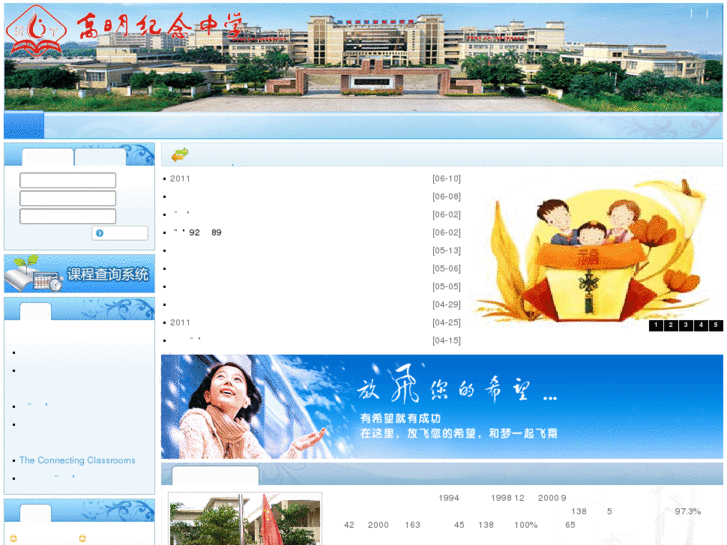Image resolution: width=727 pixels, height=545 pixels.
Task: Click the 97.3% figure in the introduction text
Action: point(688,511)
